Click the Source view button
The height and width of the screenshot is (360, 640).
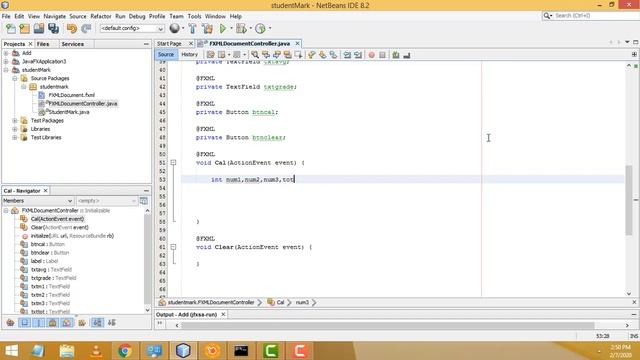pos(166,54)
